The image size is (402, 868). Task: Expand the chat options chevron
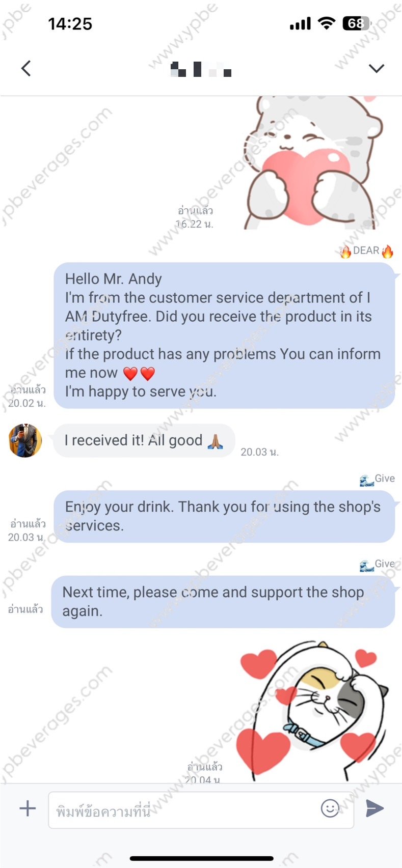(376, 68)
